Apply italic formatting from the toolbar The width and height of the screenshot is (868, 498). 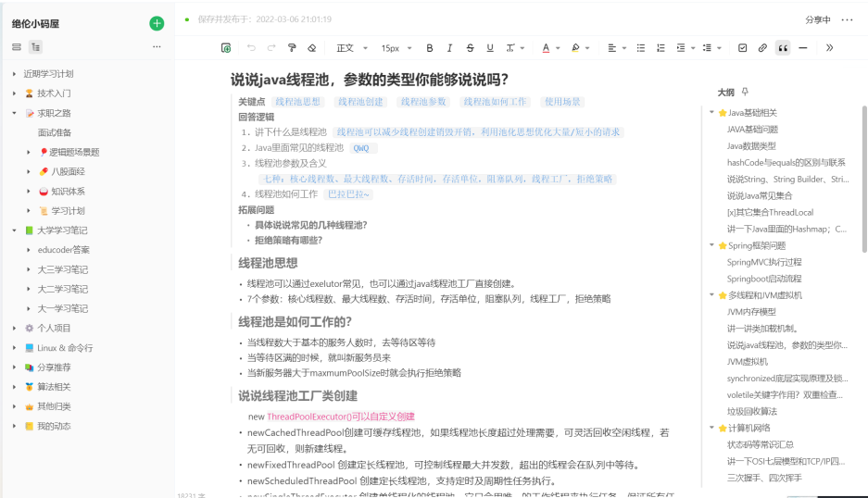449,48
